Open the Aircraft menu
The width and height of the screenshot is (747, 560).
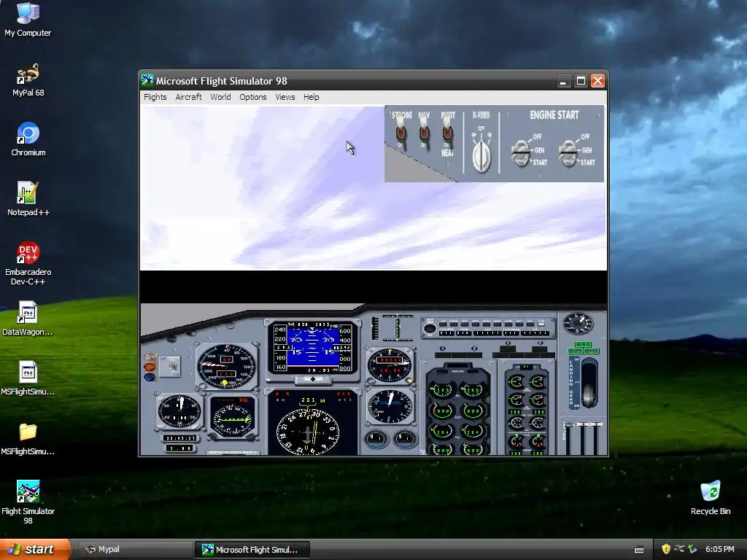[x=189, y=97]
